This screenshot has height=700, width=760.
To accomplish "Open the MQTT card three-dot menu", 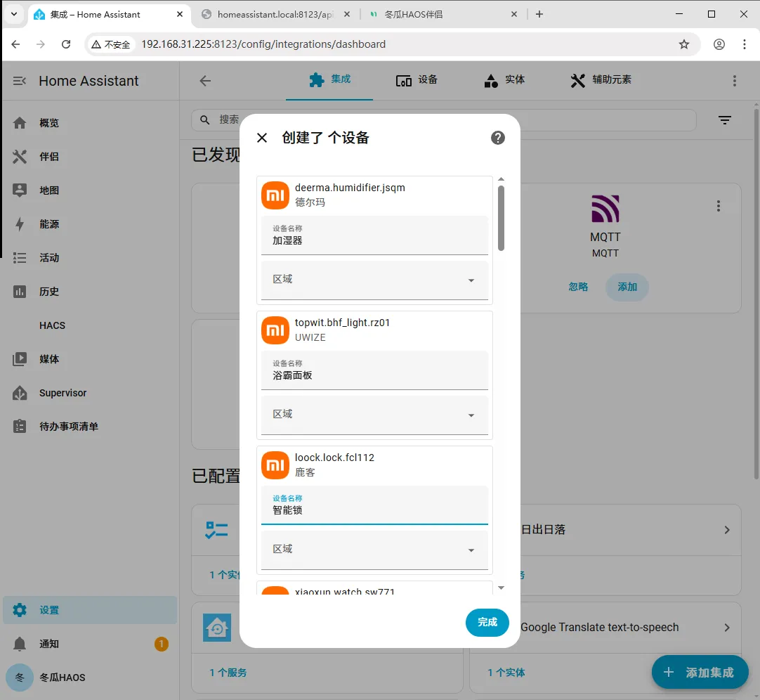I will click(719, 206).
